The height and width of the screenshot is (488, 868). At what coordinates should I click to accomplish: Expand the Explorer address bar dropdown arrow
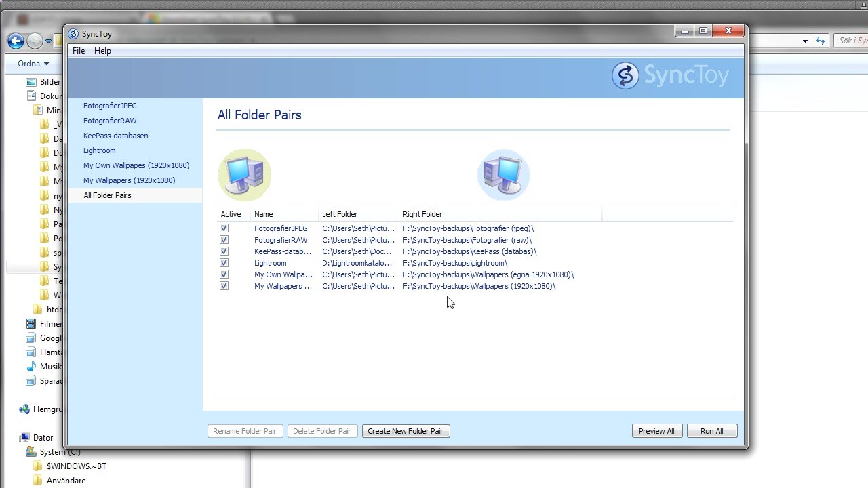point(805,41)
